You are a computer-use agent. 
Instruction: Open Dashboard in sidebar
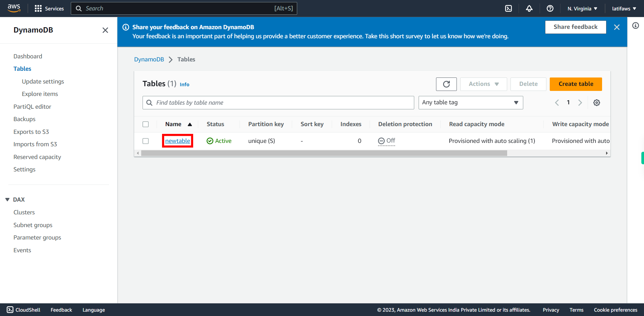[x=28, y=56]
